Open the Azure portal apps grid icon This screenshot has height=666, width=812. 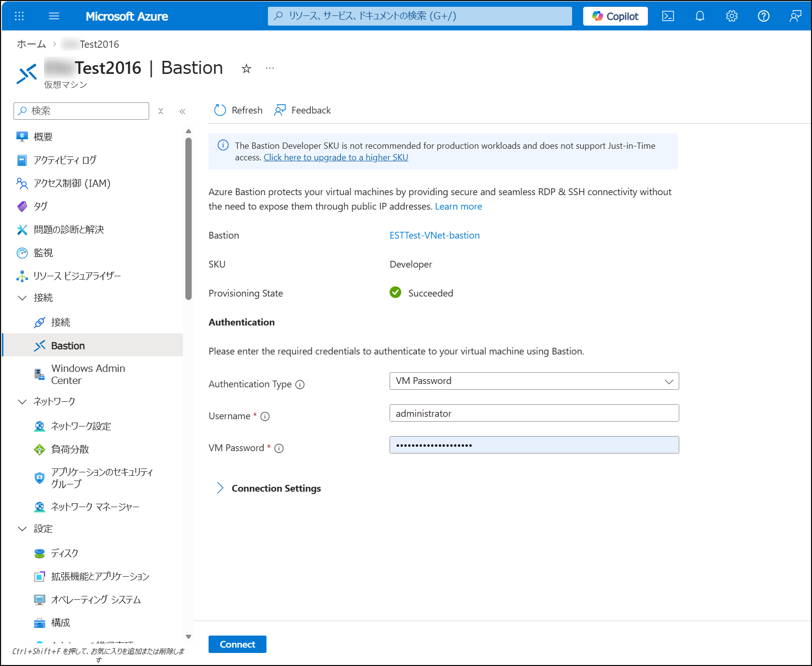(x=19, y=16)
